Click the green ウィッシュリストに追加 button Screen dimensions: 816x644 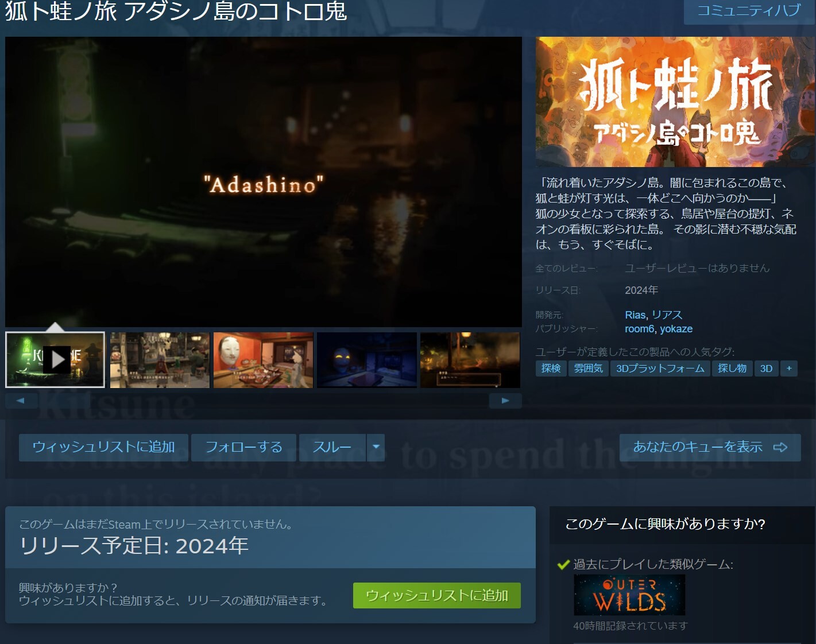[x=437, y=595]
